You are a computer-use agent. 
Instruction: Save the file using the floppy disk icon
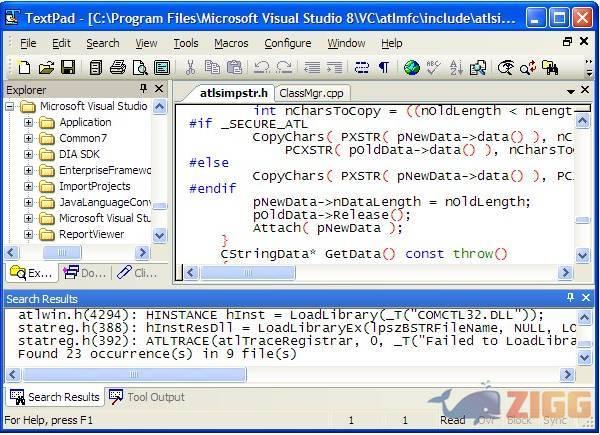pyautogui.click(x=67, y=67)
